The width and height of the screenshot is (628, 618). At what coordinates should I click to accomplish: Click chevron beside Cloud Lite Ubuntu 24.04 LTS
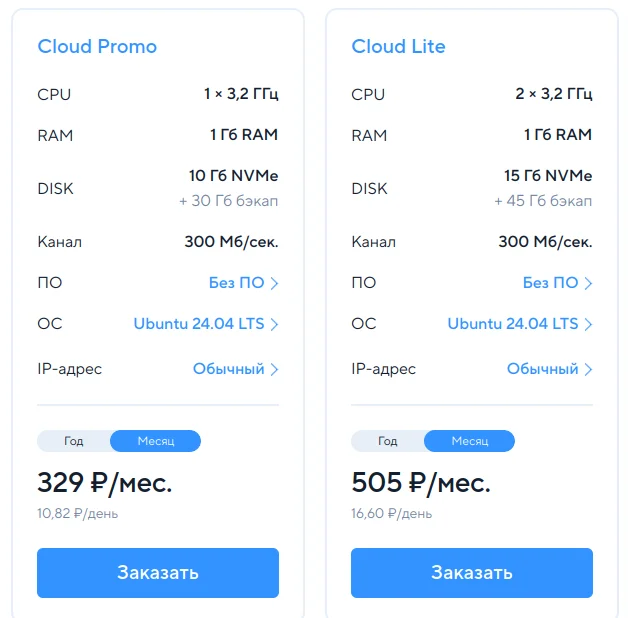[588, 324]
